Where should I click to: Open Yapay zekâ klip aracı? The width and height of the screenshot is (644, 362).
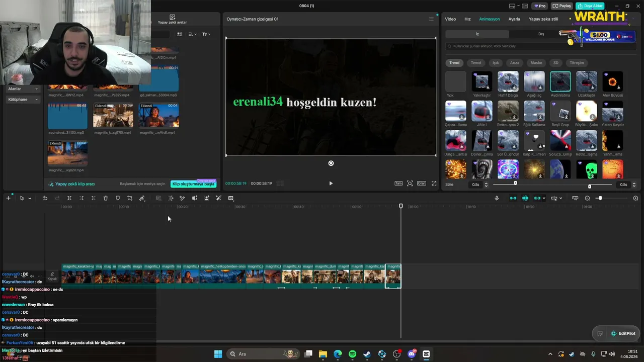71,184
